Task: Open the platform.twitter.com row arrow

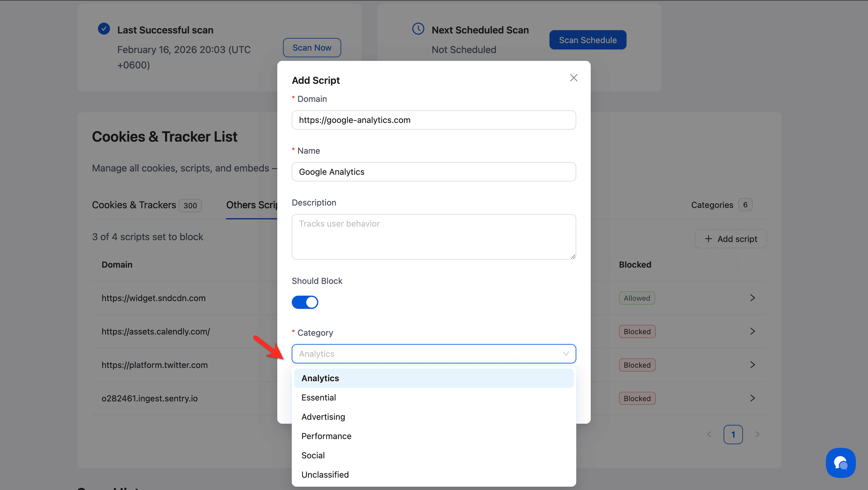Action: [x=753, y=365]
